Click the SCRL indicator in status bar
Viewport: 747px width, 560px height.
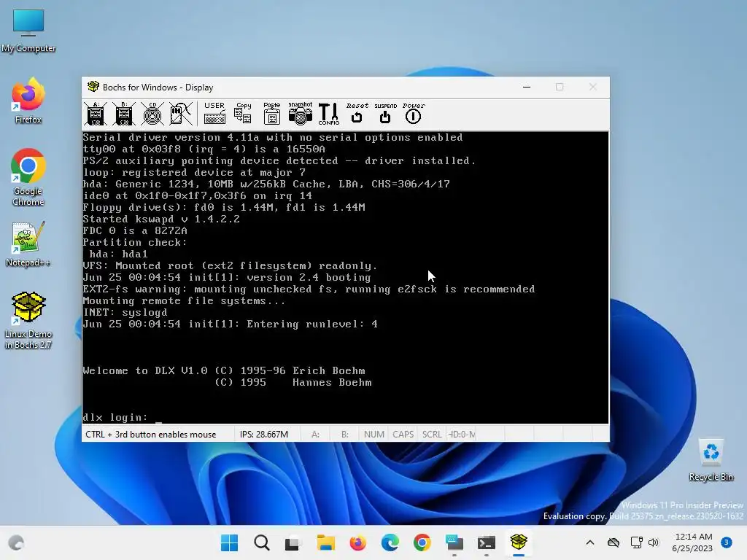pyautogui.click(x=432, y=435)
